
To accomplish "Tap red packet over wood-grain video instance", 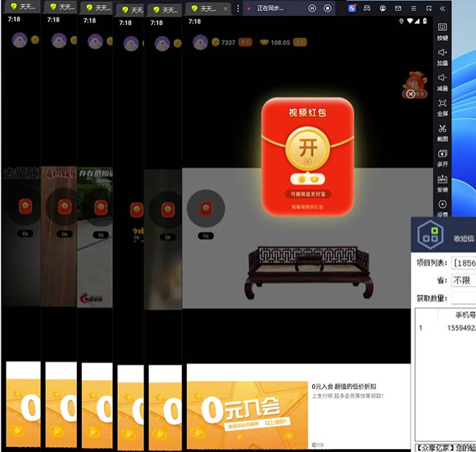I will pos(65,207).
